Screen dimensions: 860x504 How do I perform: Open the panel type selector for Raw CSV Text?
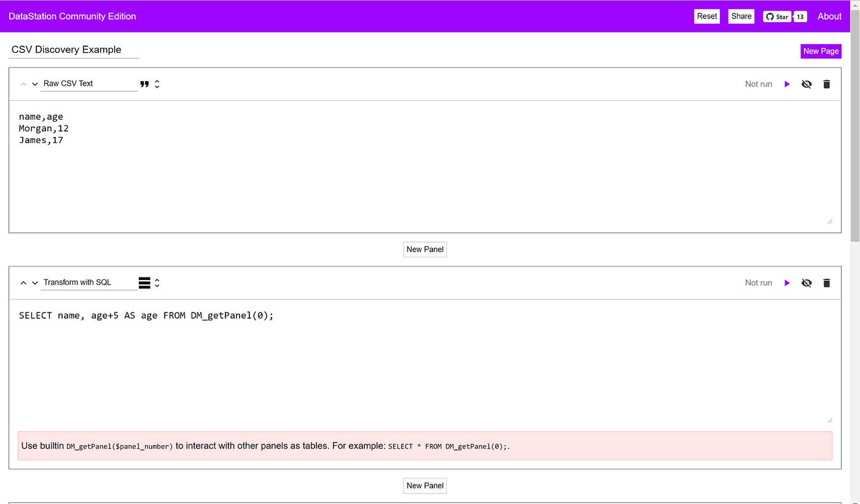click(157, 83)
